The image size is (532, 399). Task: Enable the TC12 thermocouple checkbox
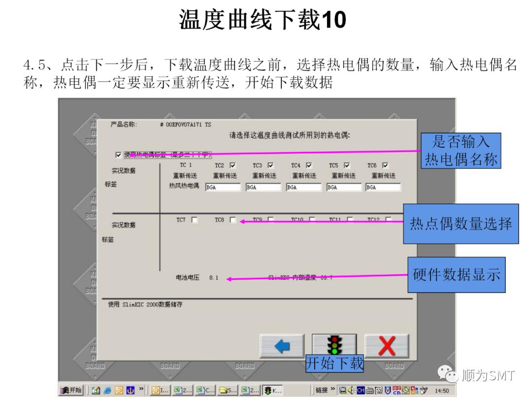[389, 220]
